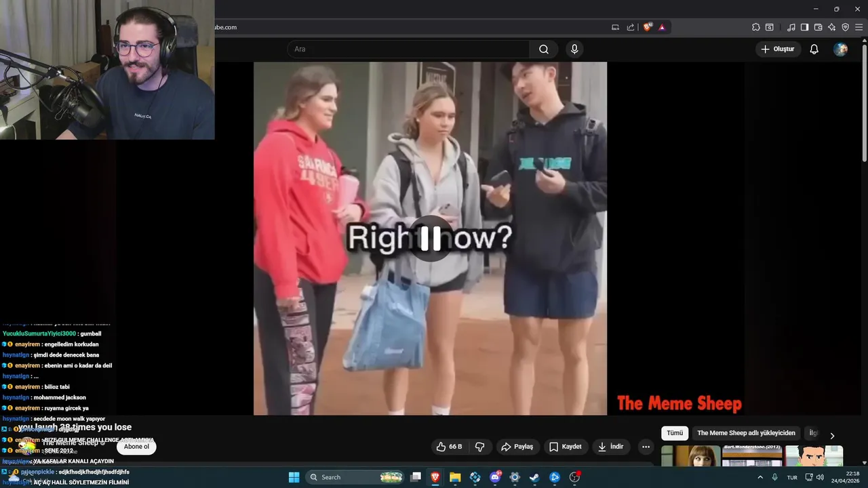Click chat message 'secdede moon walk yapıyor'
Image resolution: width=868 pixels, height=488 pixels.
click(x=69, y=419)
